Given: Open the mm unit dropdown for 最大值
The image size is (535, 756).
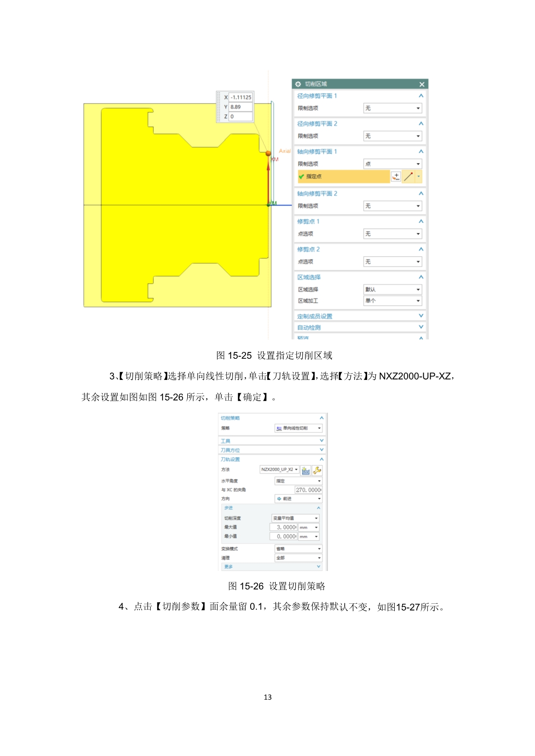Looking at the screenshot, I should click(x=308, y=527).
